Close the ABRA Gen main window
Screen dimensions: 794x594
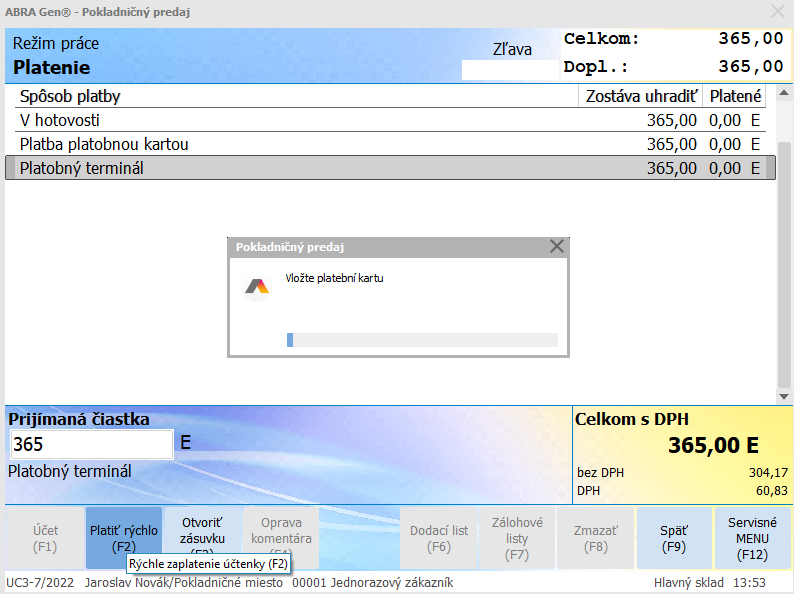(x=777, y=12)
